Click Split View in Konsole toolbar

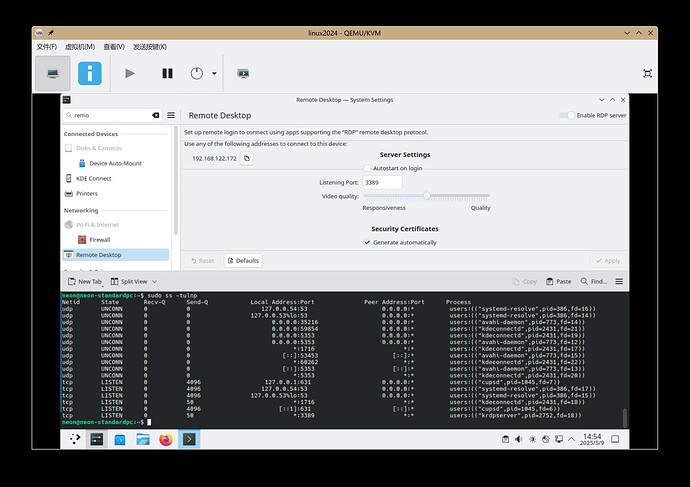(x=129, y=282)
